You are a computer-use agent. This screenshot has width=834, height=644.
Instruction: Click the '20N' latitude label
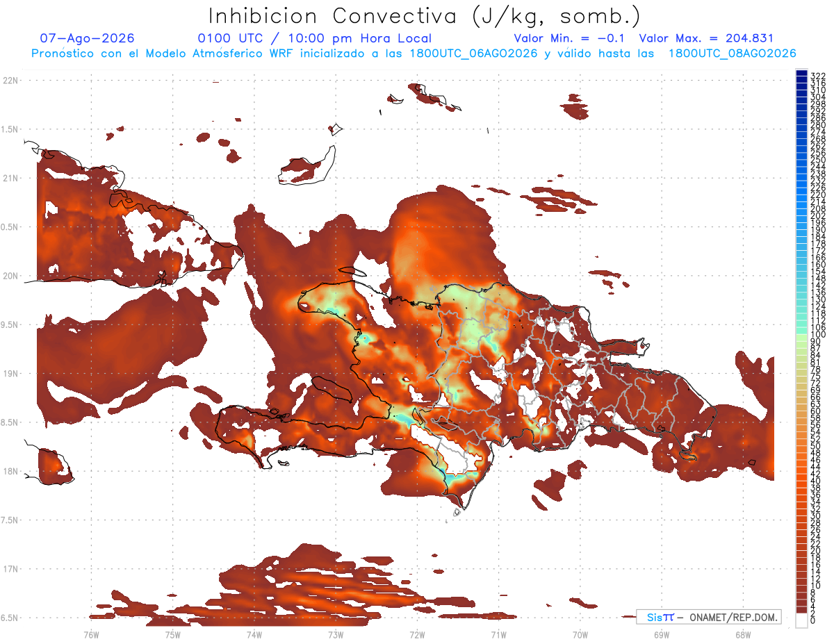pos(12,276)
